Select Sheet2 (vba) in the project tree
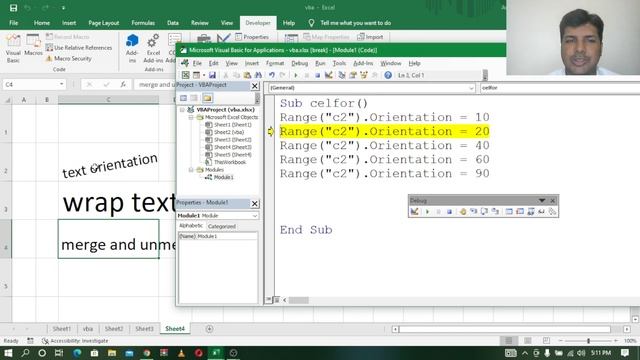This screenshot has width=640, height=360. pos(229,132)
